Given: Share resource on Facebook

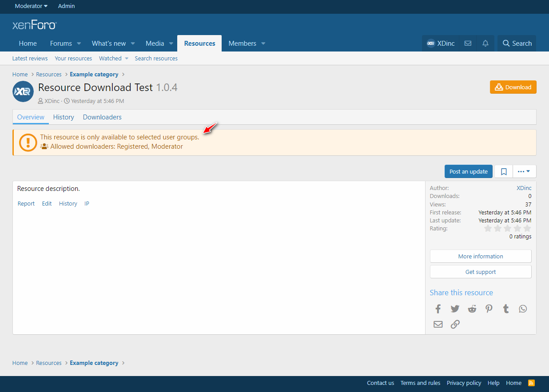Looking at the screenshot, I should 438,309.
